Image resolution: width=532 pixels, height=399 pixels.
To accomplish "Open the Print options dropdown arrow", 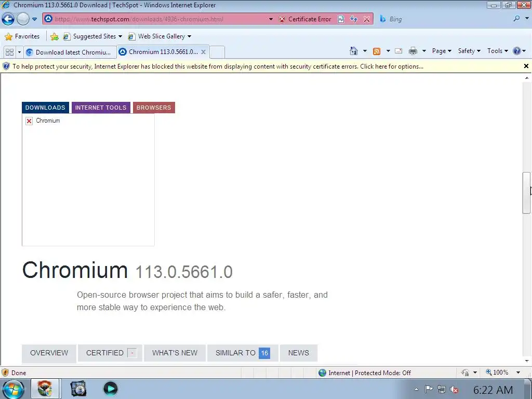I will coord(424,51).
